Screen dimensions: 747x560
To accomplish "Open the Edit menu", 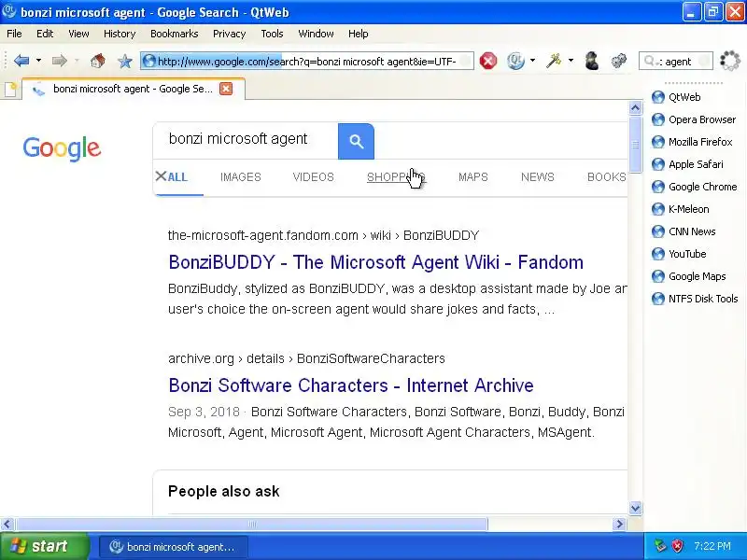I will point(45,34).
